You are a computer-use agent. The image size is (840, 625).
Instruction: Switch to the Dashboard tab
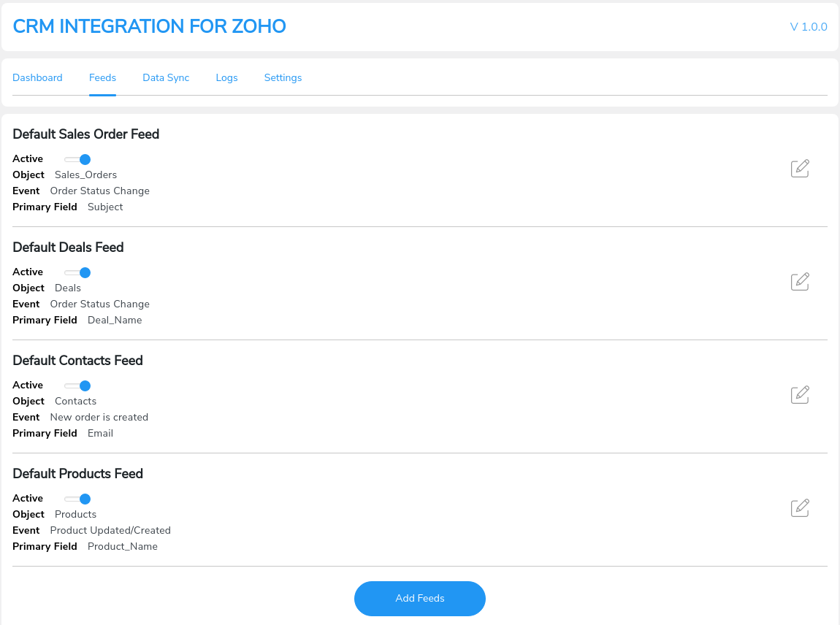tap(37, 77)
